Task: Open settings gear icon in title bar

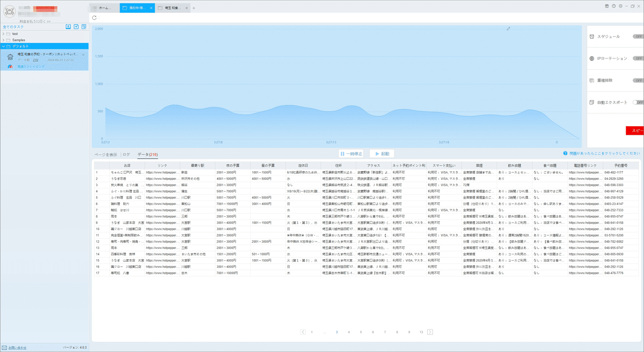Action: tap(620, 6)
